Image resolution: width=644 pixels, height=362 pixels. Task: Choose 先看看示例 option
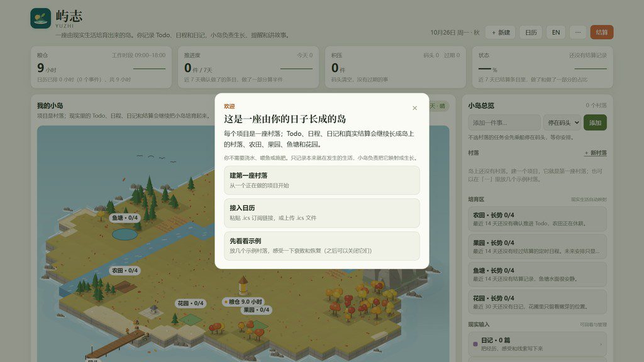pyautogui.click(x=321, y=246)
